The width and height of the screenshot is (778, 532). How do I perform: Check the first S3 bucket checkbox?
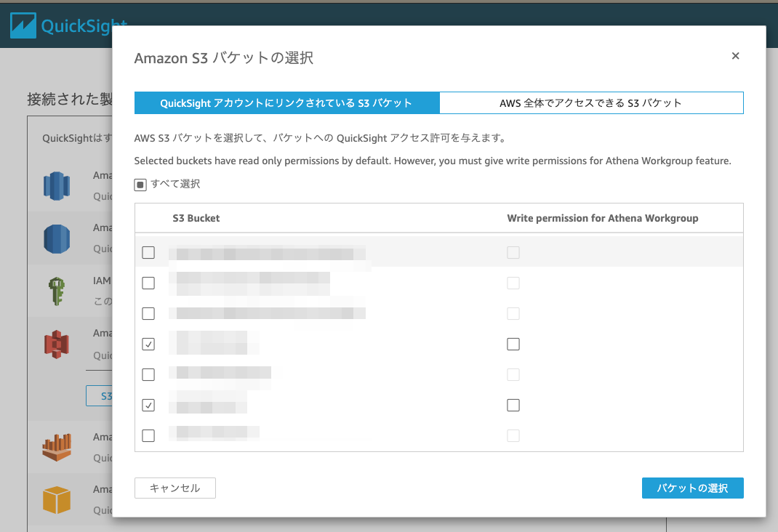[x=148, y=253]
